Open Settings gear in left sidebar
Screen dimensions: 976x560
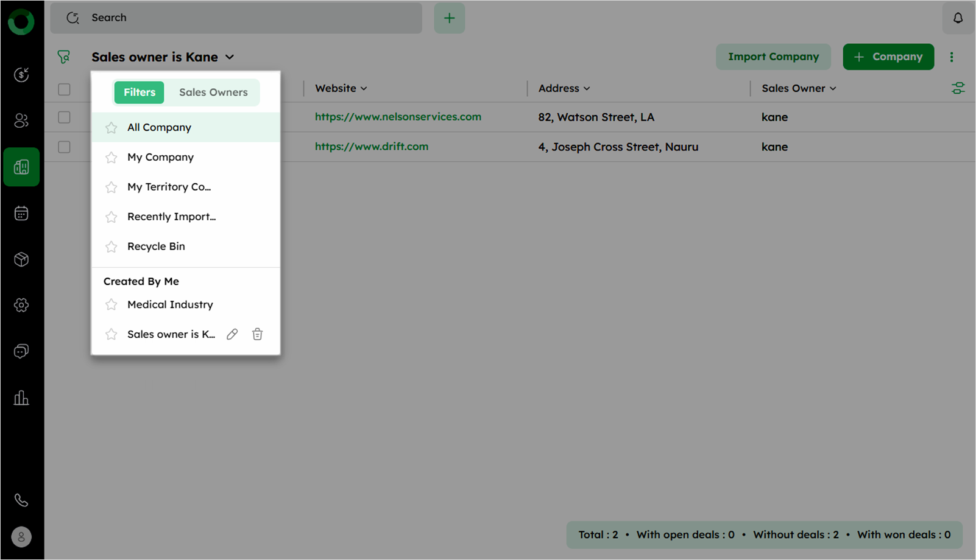click(x=21, y=305)
